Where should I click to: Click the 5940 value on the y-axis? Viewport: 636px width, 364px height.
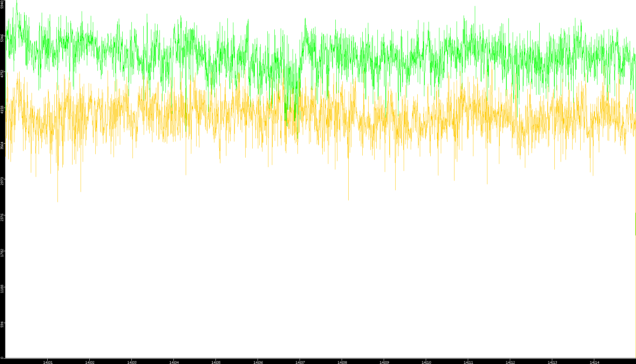(x=2, y=5)
